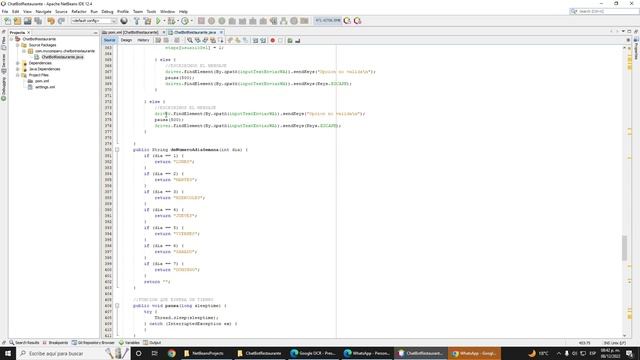This screenshot has width=640, height=360.
Task: Select ChatBotRestaurante.java in project tree
Action: 62,57
